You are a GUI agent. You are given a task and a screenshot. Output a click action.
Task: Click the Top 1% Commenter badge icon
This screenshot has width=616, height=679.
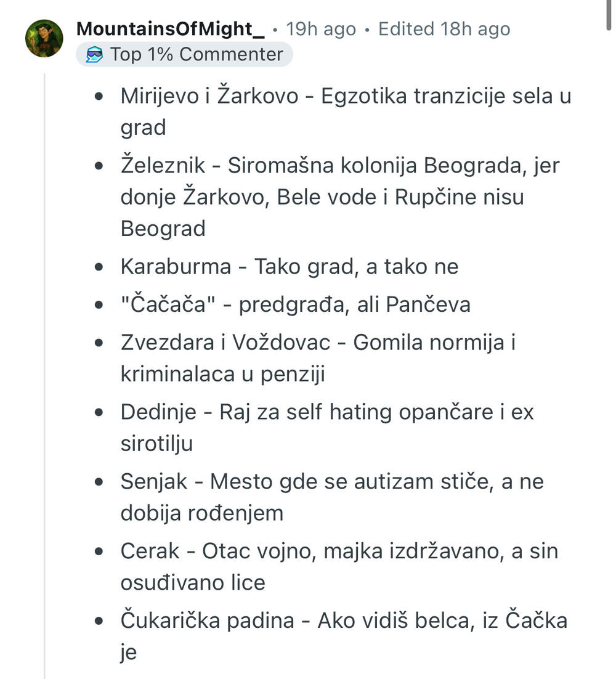pos(94,55)
